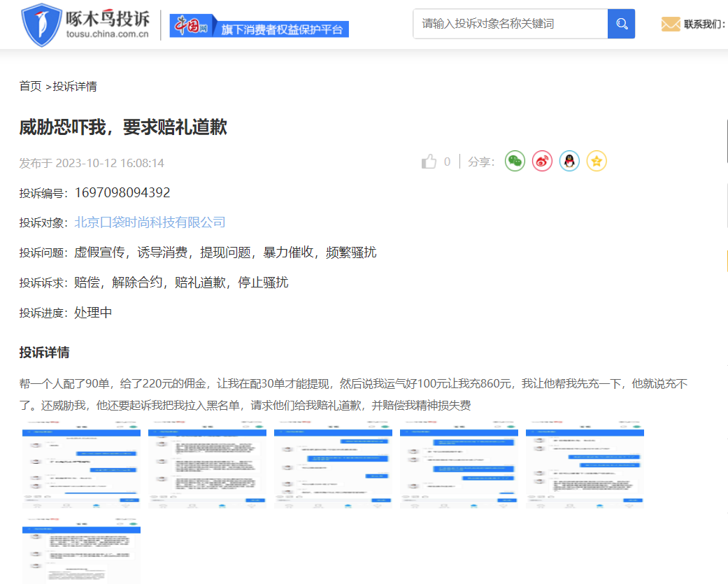Open the sixth screenshot in second row
The height and width of the screenshot is (584, 728).
click(x=81, y=551)
